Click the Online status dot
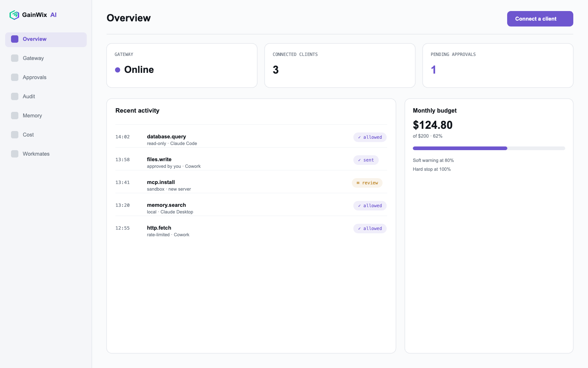Screen dimensions: 588x368 118,70
